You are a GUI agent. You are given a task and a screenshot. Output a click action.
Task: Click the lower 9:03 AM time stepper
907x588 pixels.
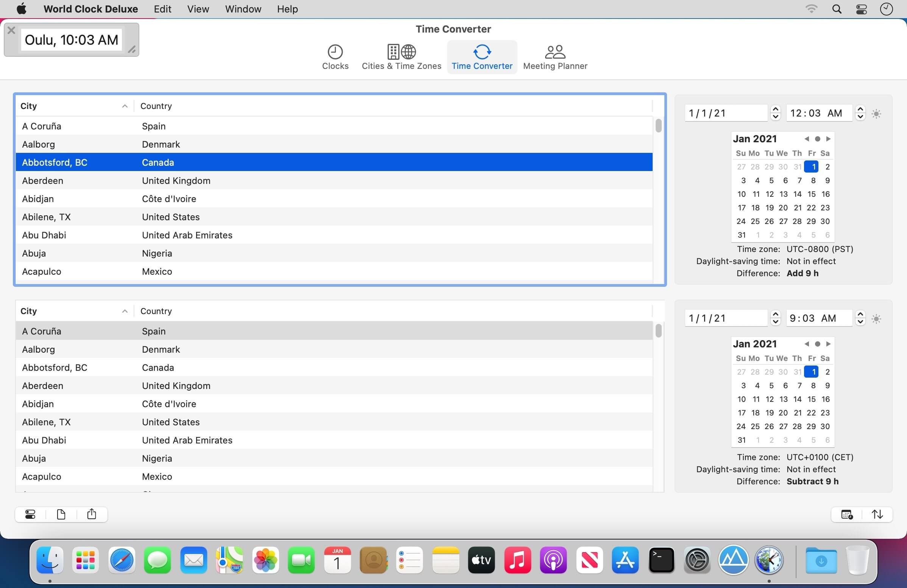[860, 318]
